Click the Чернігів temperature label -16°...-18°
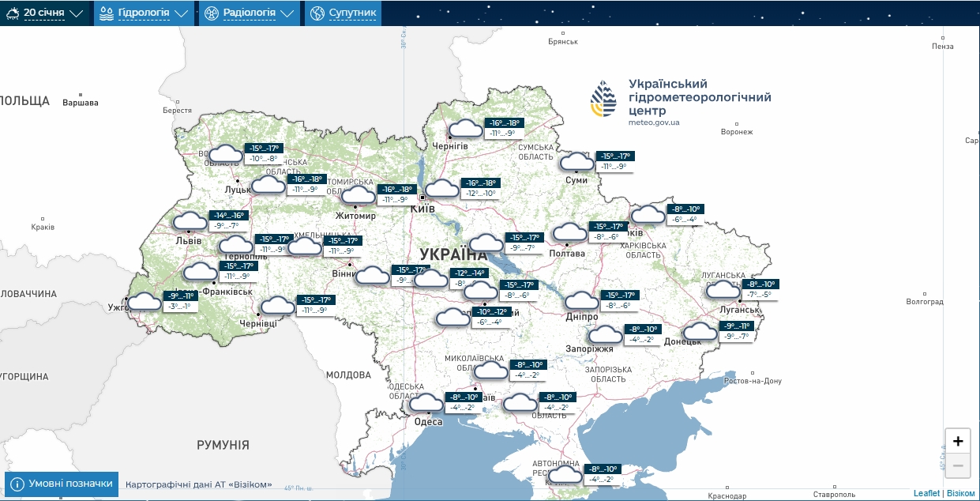This screenshot has height=501, width=980. pos(503,123)
